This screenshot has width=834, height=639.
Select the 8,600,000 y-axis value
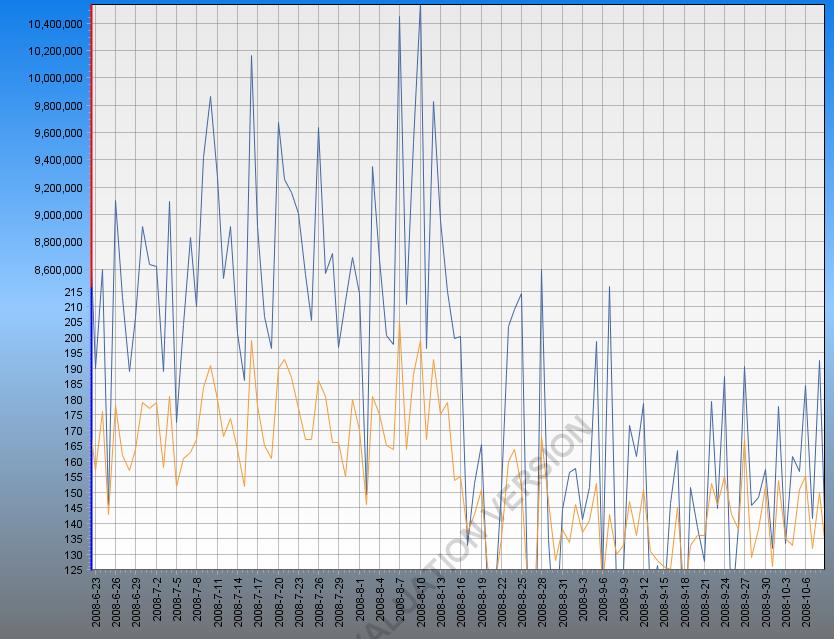pos(58,270)
